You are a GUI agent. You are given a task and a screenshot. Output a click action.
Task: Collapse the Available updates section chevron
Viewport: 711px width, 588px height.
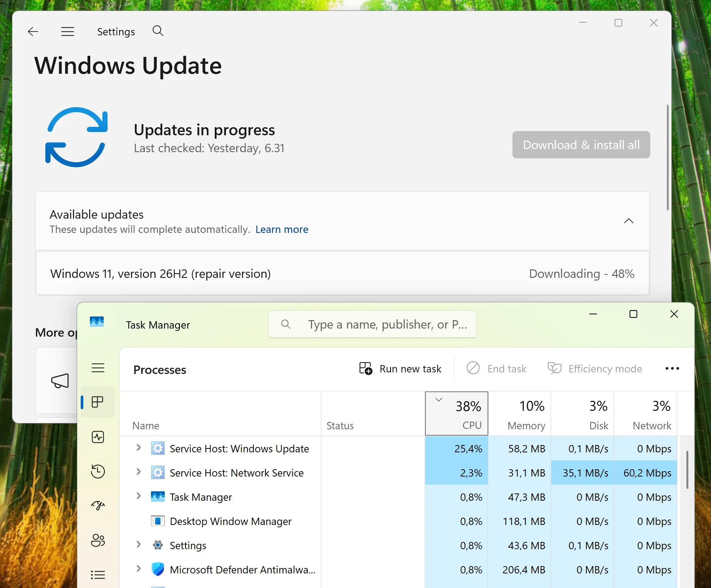(x=628, y=221)
